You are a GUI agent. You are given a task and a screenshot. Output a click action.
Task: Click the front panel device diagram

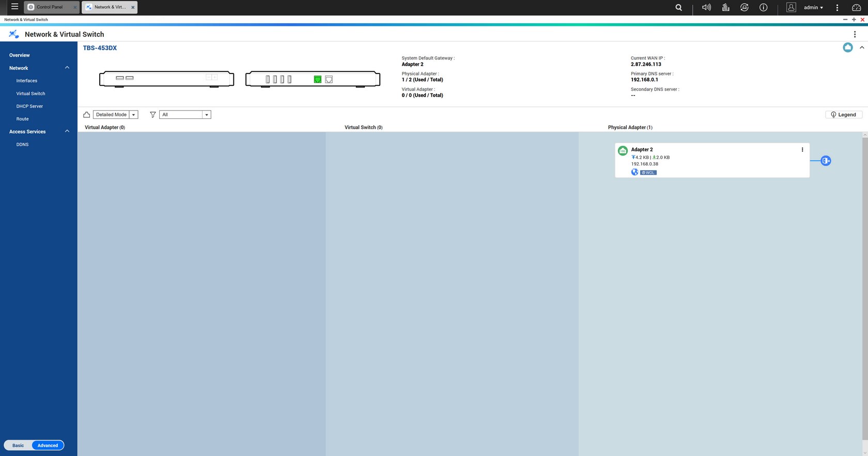point(166,79)
